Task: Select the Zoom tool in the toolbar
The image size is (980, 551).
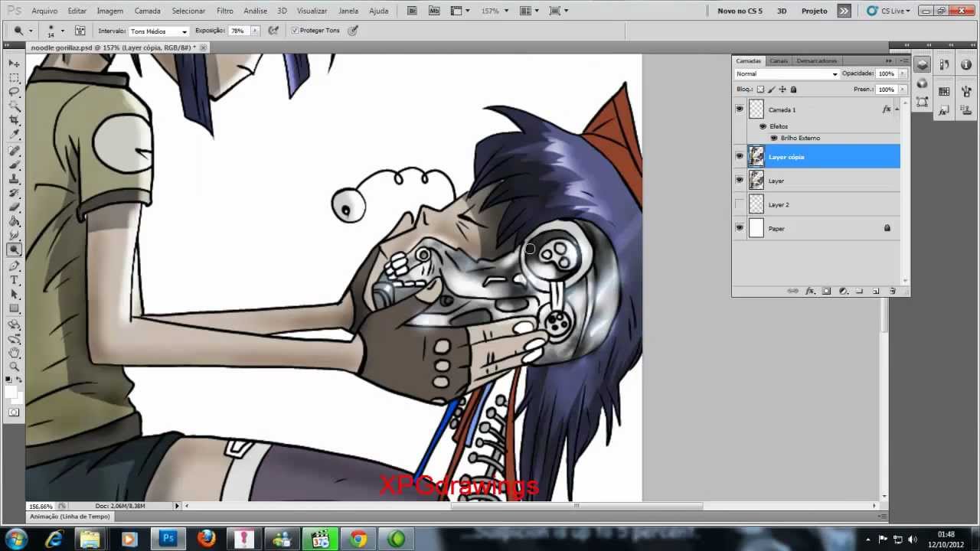Action: click(15, 367)
